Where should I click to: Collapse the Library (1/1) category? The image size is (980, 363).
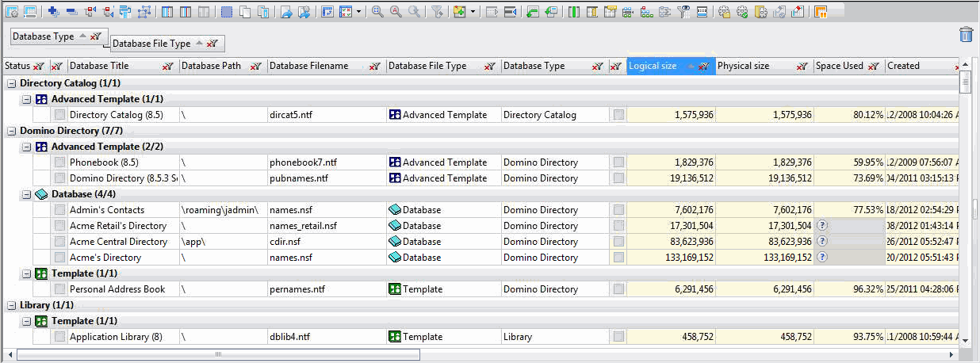click(11, 305)
